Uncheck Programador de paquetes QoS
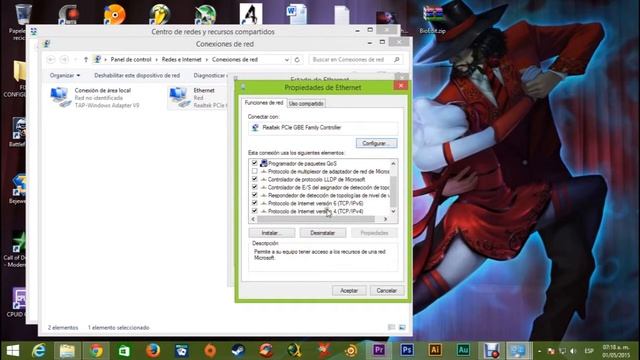Viewport: 640px width, 360px height. coord(255,163)
